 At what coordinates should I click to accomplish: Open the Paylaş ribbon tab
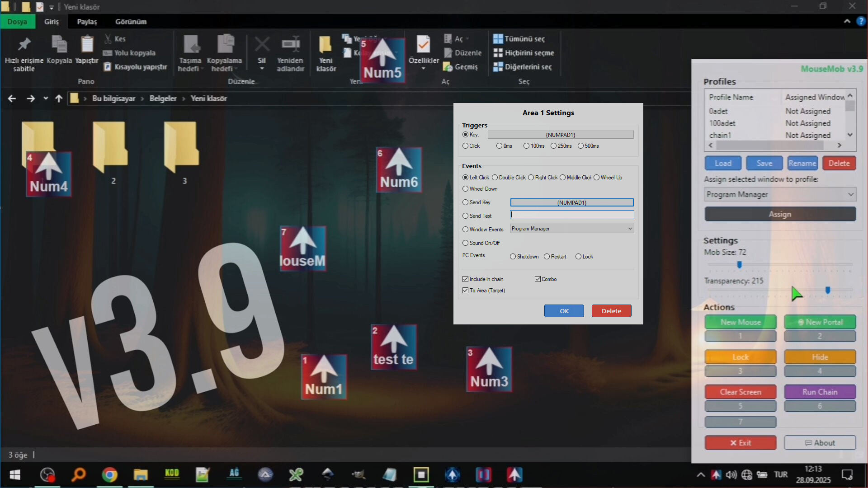(x=87, y=22)
